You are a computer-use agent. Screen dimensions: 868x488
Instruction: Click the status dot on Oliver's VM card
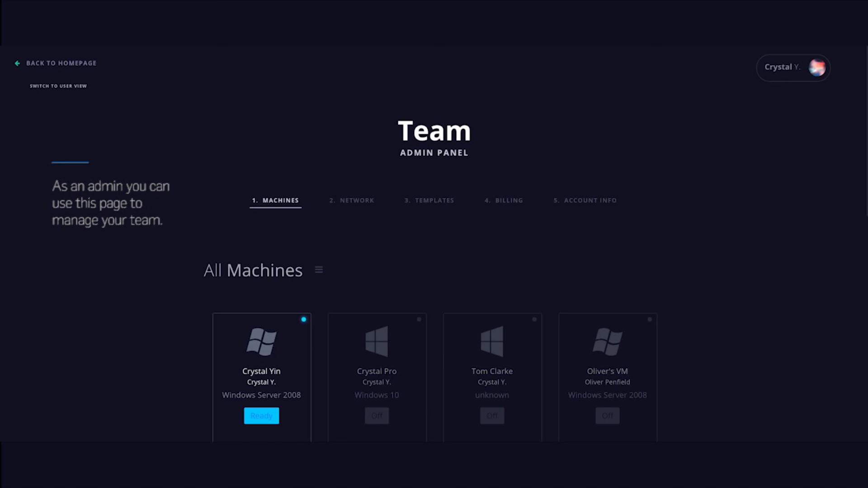650,319
